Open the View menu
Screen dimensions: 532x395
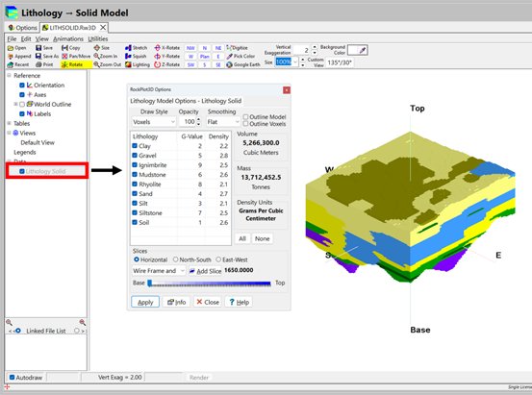[x=42, y=38]
